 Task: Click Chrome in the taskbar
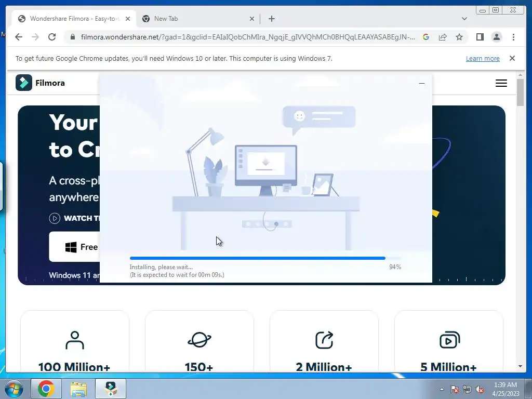pyautogui.click(x=46, y=389)
